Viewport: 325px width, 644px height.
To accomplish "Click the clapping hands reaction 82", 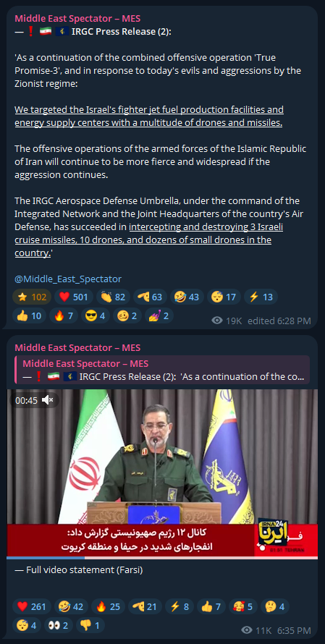I will pos(113,297).
